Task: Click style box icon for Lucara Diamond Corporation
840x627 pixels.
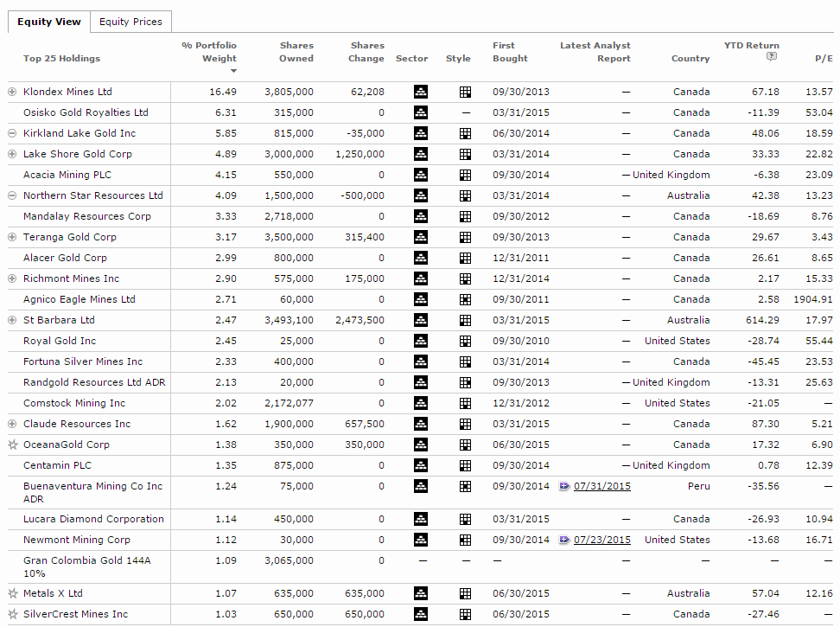Action: (x=466, y=519)
